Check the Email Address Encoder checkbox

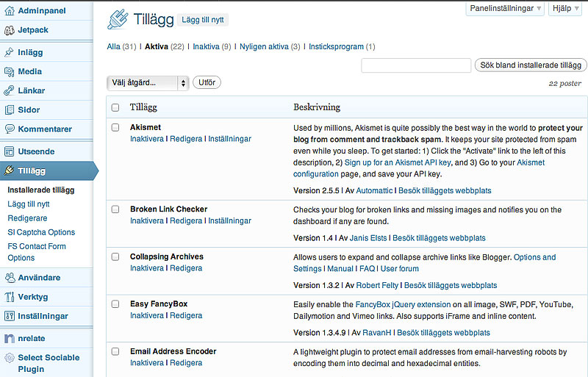coord(115,351)
